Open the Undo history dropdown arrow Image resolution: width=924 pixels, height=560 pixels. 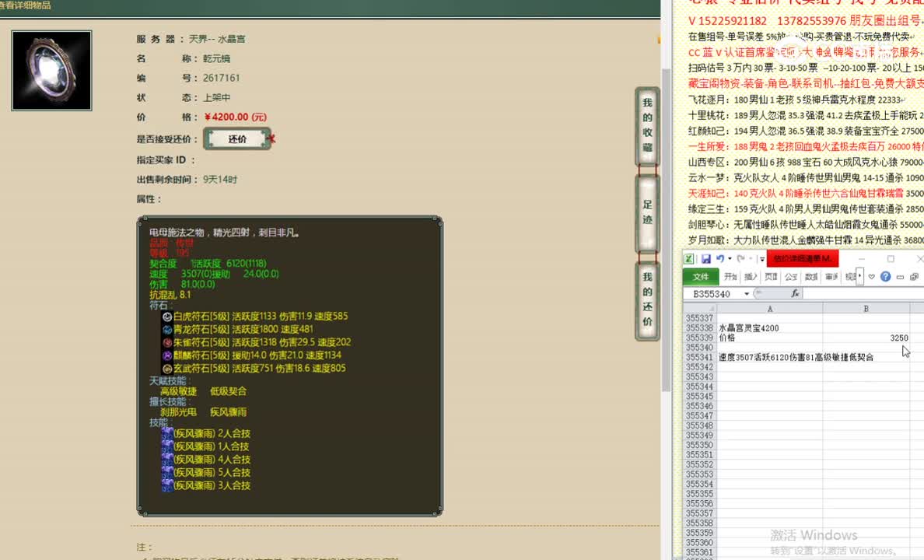click(x=730, y=259)
